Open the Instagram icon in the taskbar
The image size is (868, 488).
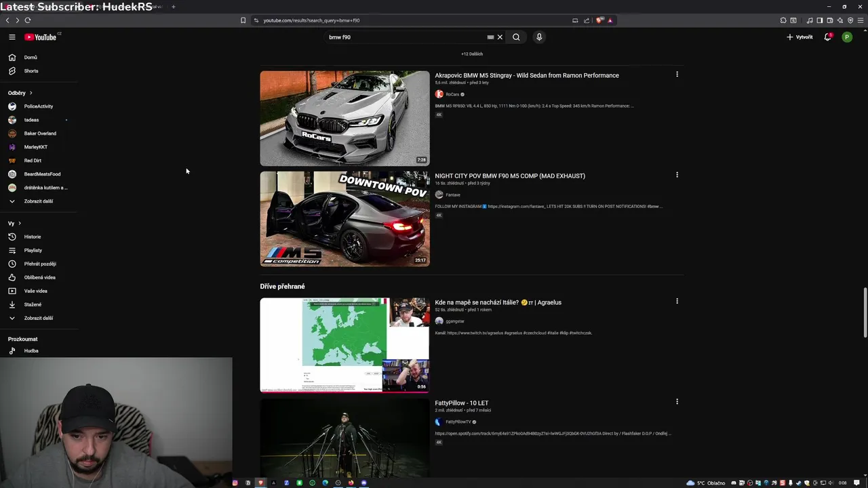(235, 483)
